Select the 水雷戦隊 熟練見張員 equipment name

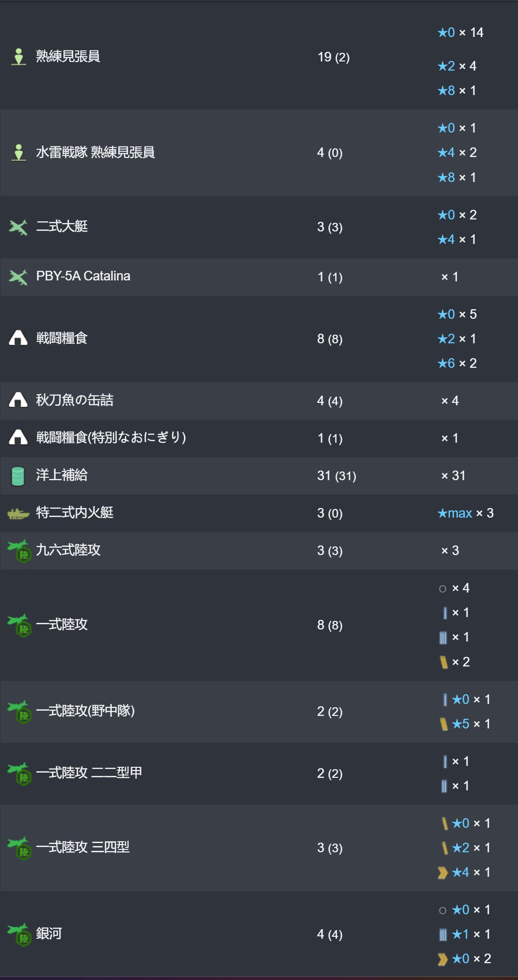click(x=96, y=153)
